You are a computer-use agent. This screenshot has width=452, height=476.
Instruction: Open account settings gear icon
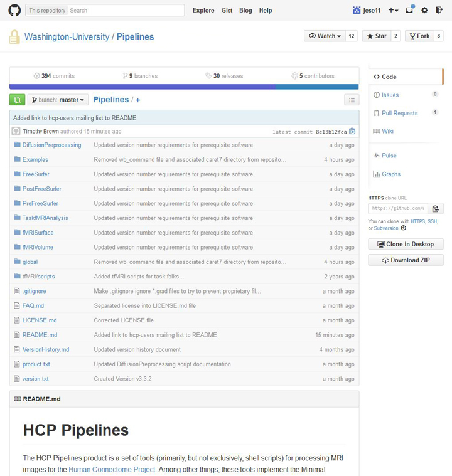[x=424, y=10]
